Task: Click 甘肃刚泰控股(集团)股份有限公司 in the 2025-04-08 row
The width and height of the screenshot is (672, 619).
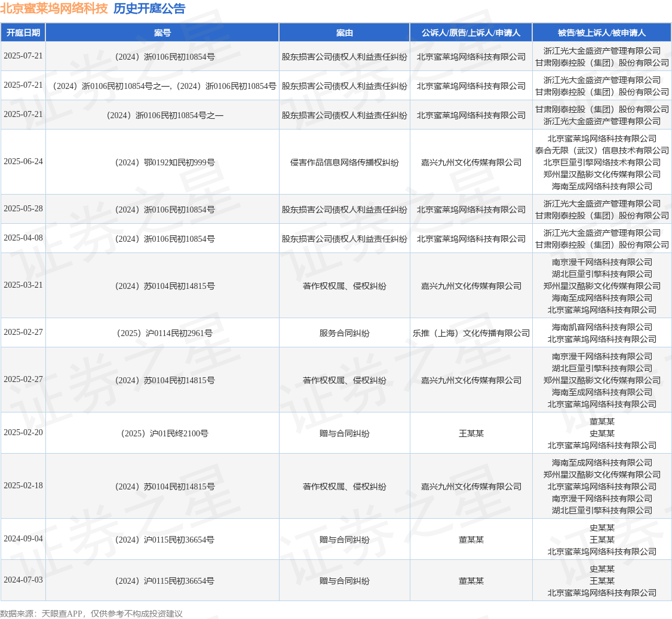Action: coord(602,245)
